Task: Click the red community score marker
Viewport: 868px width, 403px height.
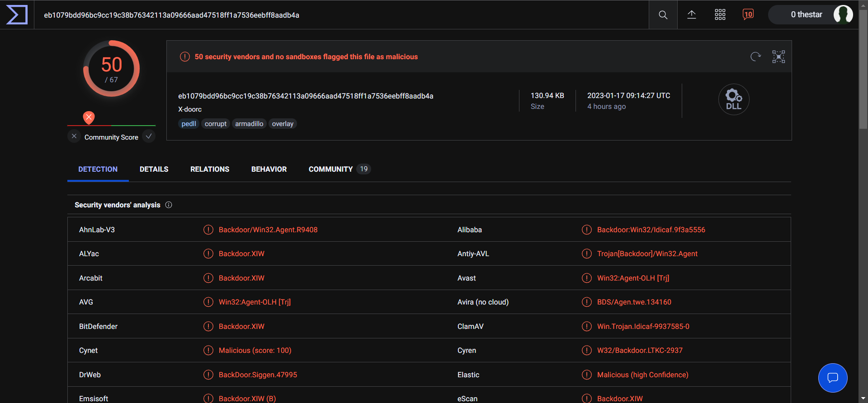Action: coord(89,117)
